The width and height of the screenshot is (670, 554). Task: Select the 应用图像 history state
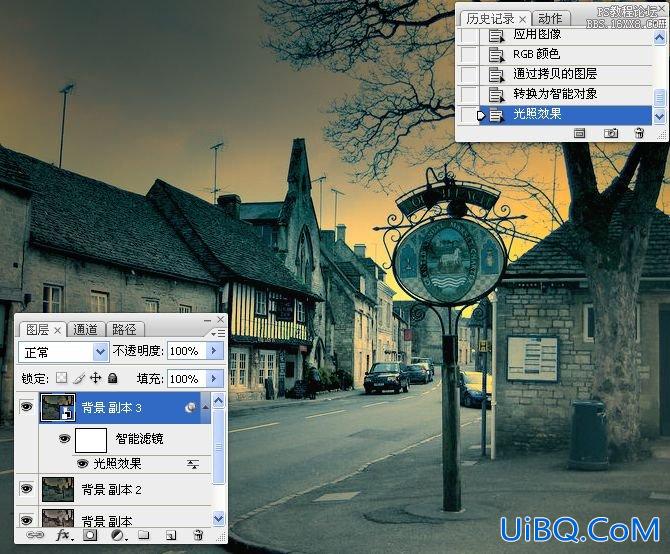pos(566,35)
